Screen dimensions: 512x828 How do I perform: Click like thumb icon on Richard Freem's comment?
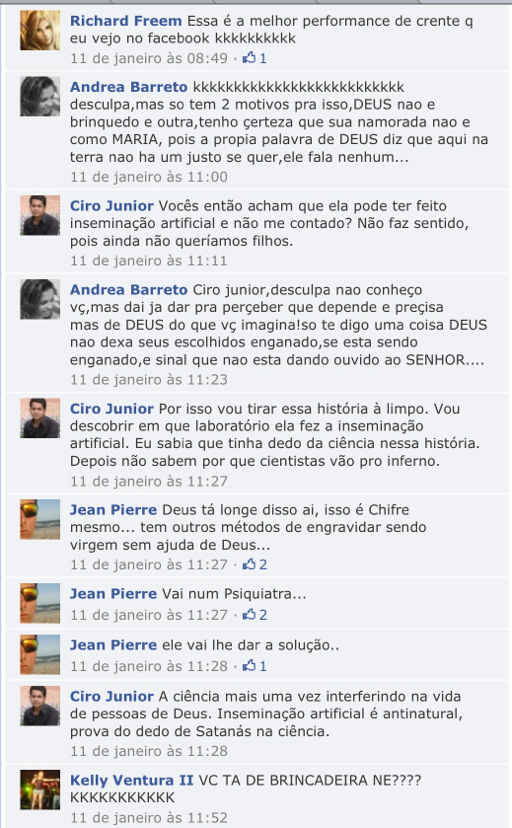249,58
